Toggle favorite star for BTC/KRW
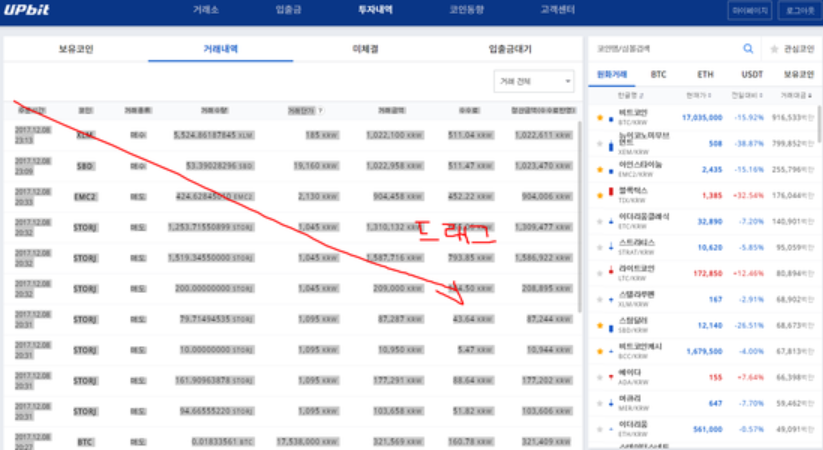 (x=599, y=118)
